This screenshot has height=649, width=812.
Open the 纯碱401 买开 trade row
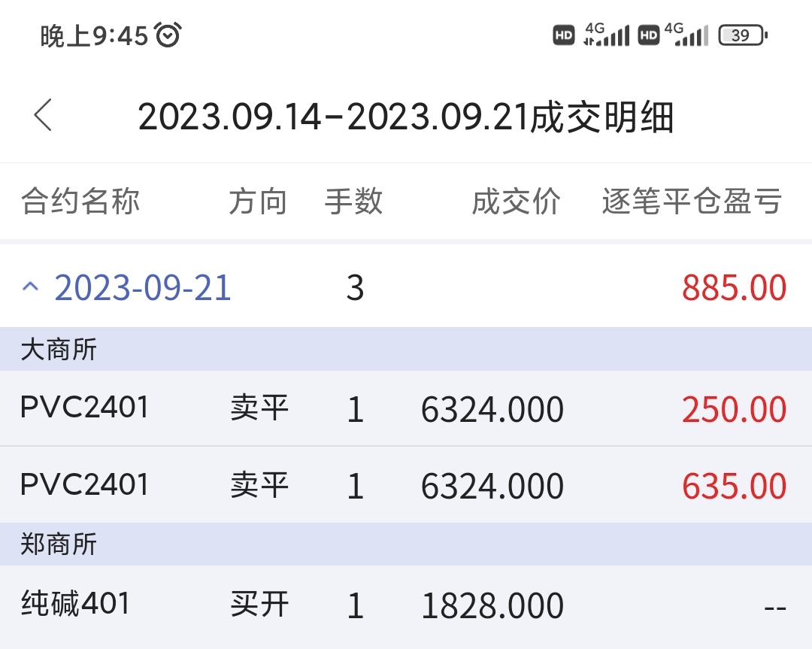coord(406,605)
